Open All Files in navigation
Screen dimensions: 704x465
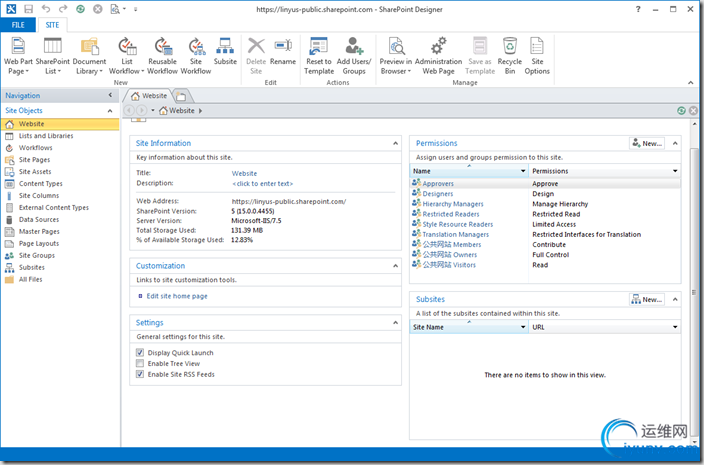click(x=31, y=279)
